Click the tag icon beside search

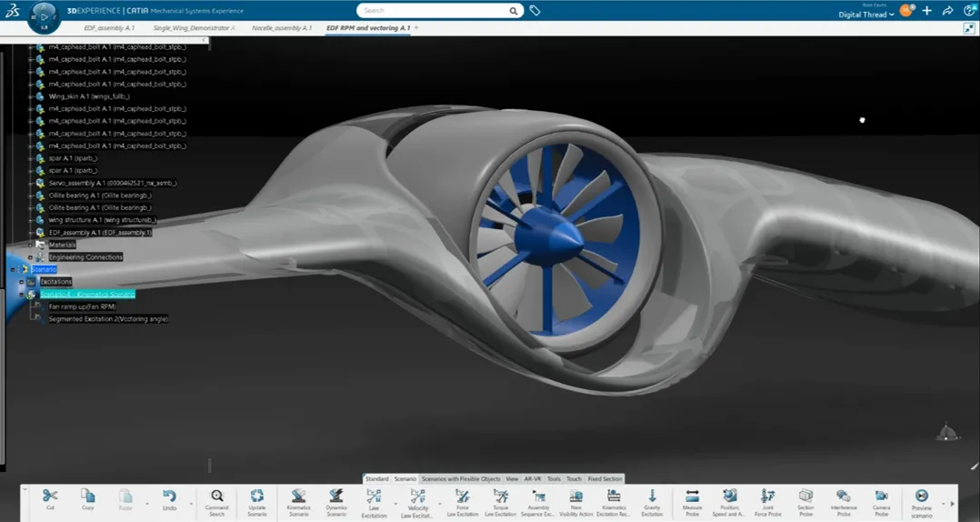pos(535,11)
